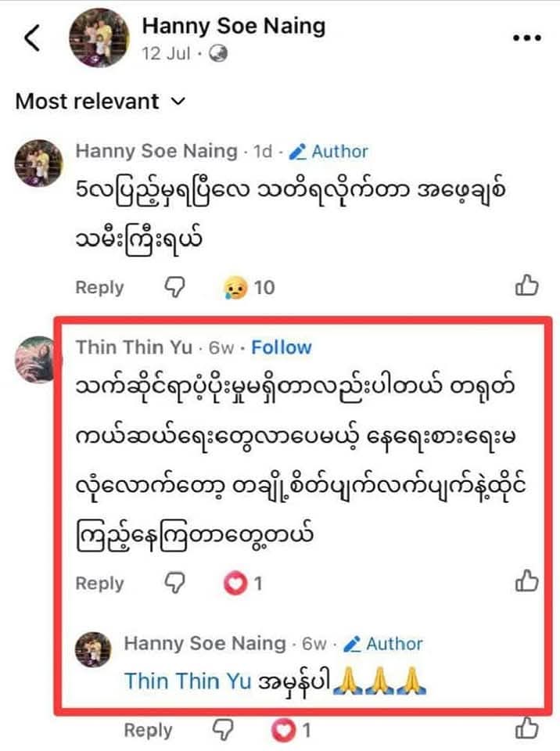Follow Thin Thin Yu

[x=282, y=347]
